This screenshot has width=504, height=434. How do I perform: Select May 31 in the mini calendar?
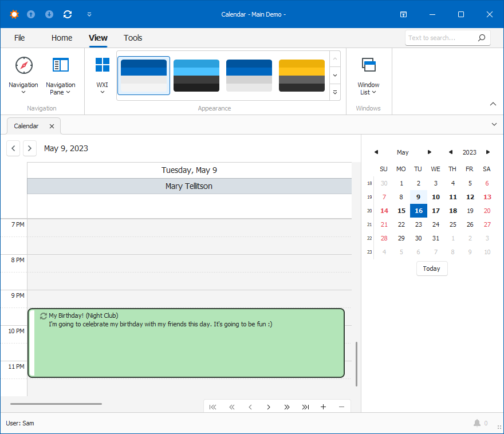click(435, 238)
